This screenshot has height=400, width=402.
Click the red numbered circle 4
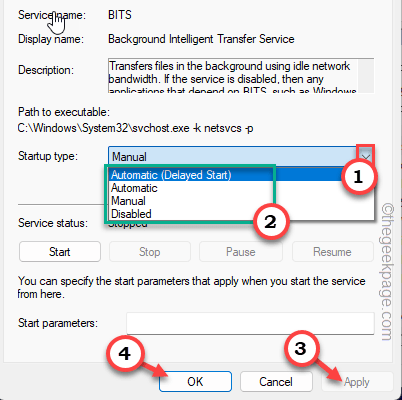click(x=125, y=353)
